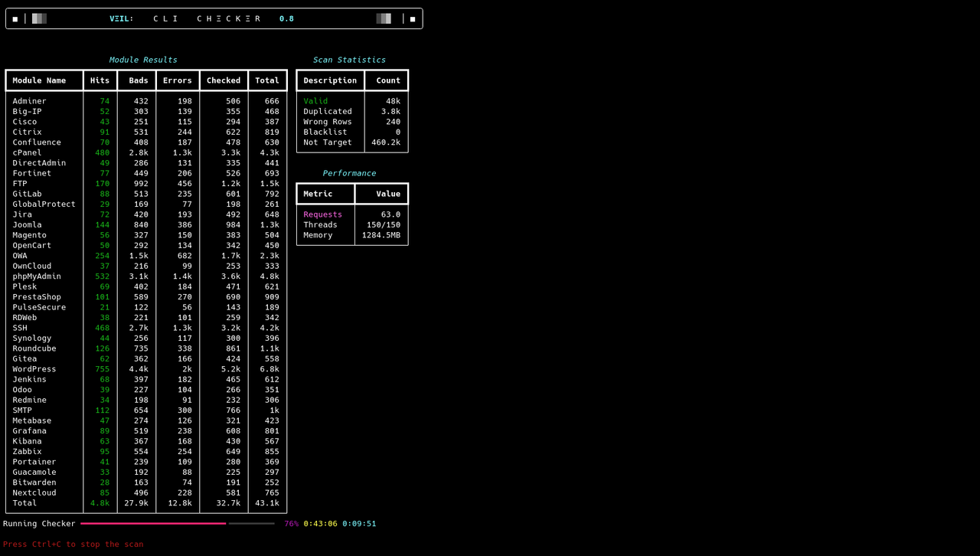This screenshot has height=556, width=980.
Task: Click the Roundcube module name
Action: coord(34,348)
